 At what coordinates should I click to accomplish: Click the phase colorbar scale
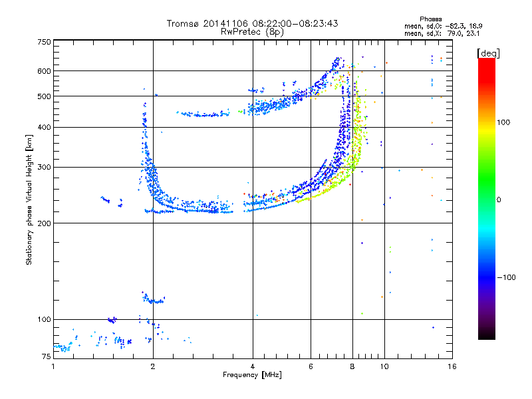click(487, 199)
